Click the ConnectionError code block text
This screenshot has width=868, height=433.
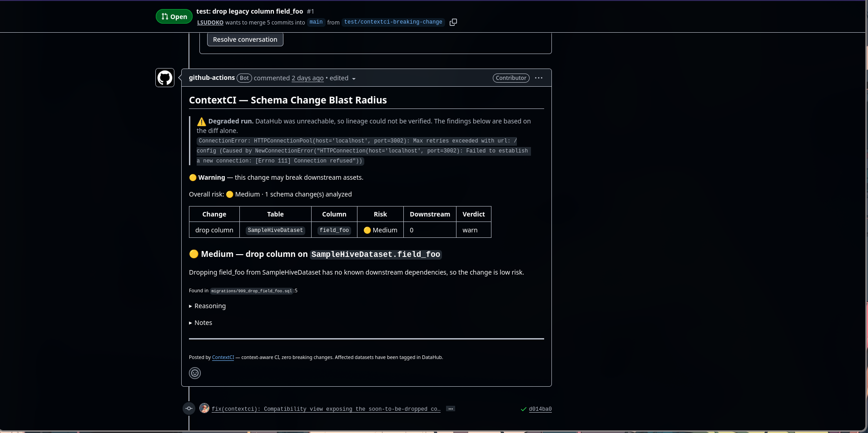(x=363, y=151)
